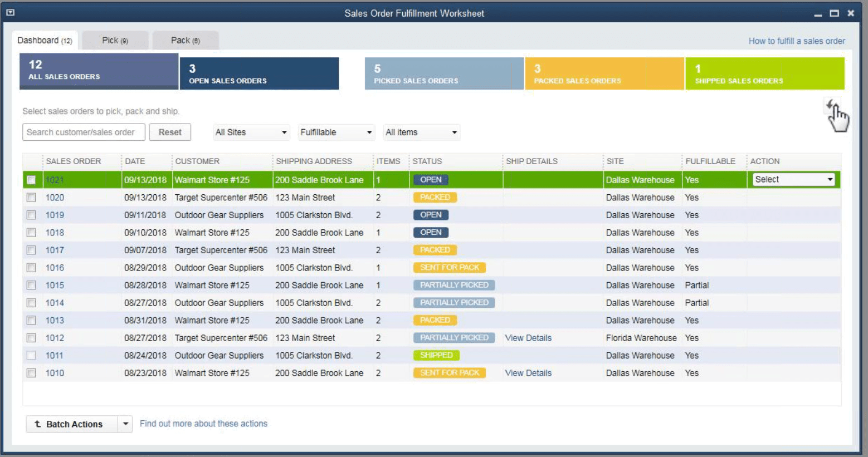Viewport: 868px width, 457px height.
Task: Switch to the Pick tab
Action: tap(115, 40)
